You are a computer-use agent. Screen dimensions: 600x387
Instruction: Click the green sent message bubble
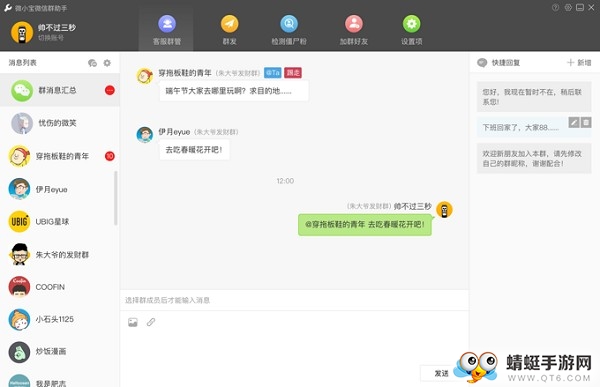pyautogui.click(x=365, y=225)
